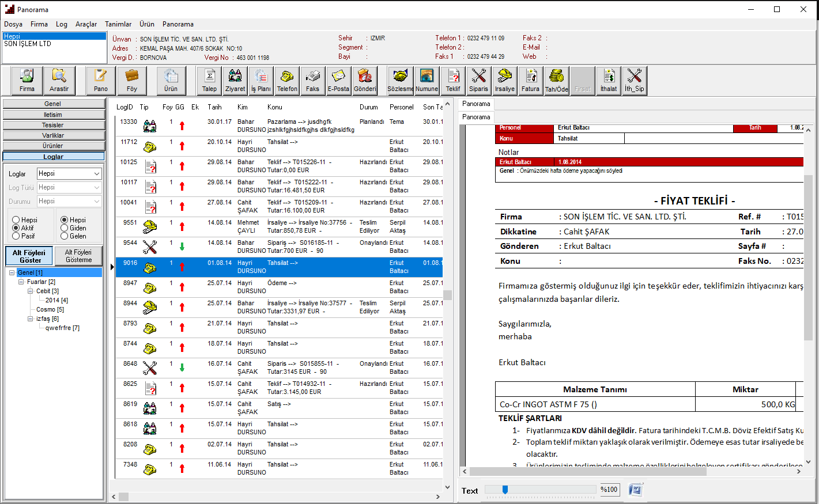Image resolution: width=819 pixels, height=504 pixels.
Task: Open the Tanımlar menu
Action: click(118, 24)
